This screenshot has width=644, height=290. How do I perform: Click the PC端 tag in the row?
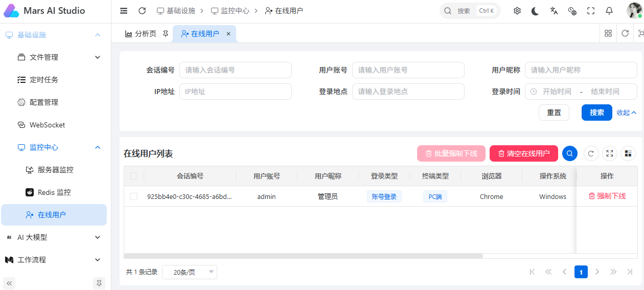(435, 196)
